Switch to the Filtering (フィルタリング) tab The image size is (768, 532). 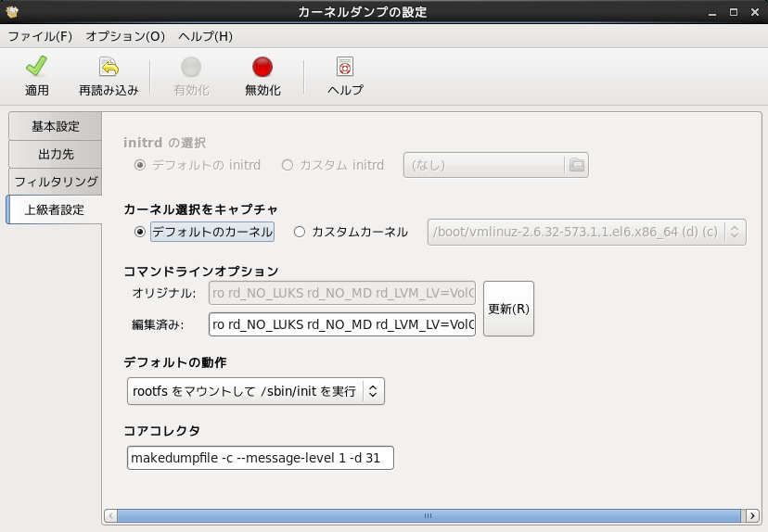click(56, 182)
